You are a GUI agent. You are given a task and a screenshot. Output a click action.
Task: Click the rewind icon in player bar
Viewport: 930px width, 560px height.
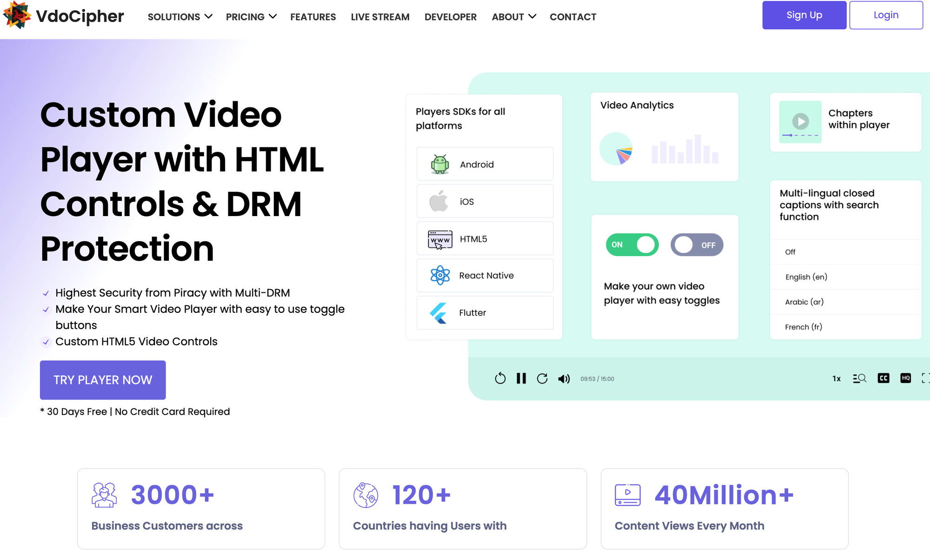pyautogui.click(x=500, y=378)
